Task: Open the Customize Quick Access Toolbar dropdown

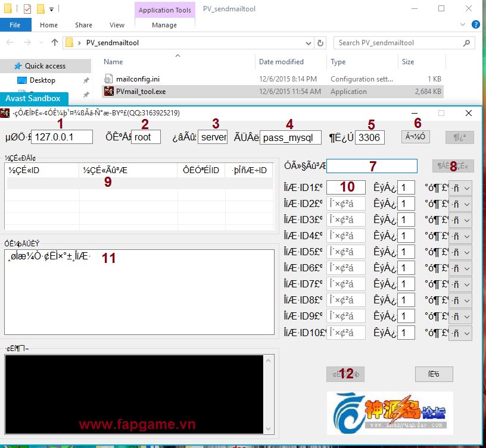Action: pyautogui.click(x=51, y=10)
